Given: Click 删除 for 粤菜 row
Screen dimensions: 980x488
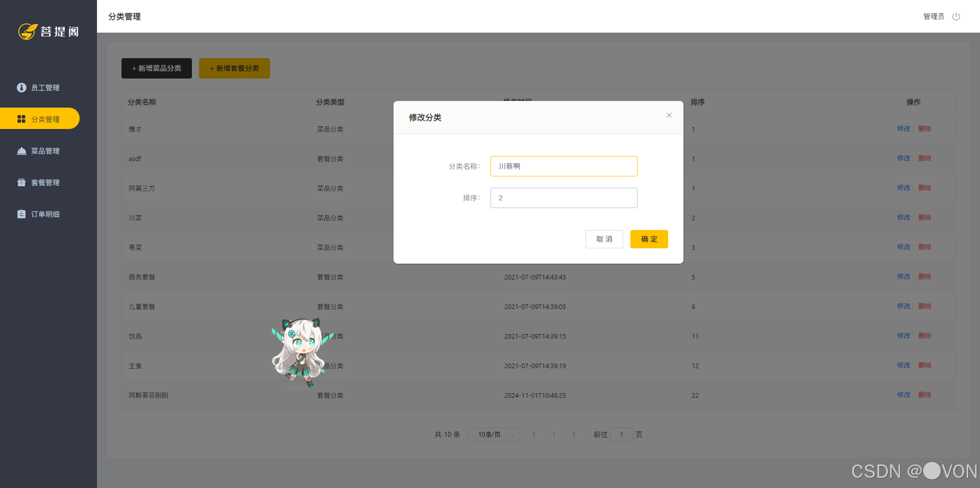Looking at the screenshot, I should pos(925,247).
